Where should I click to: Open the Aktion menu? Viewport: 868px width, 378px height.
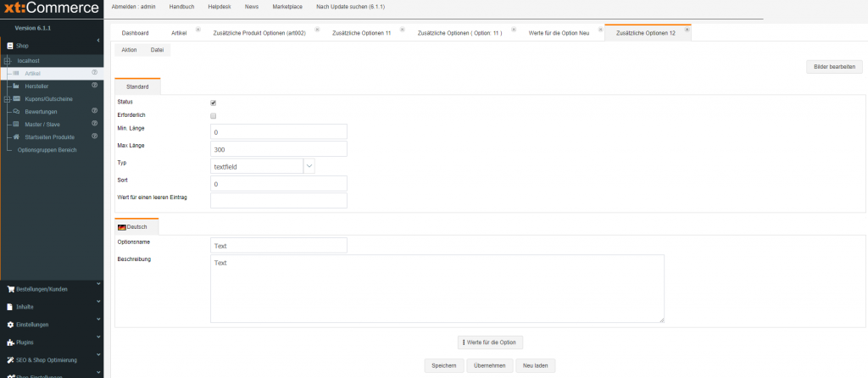point(129,50)
